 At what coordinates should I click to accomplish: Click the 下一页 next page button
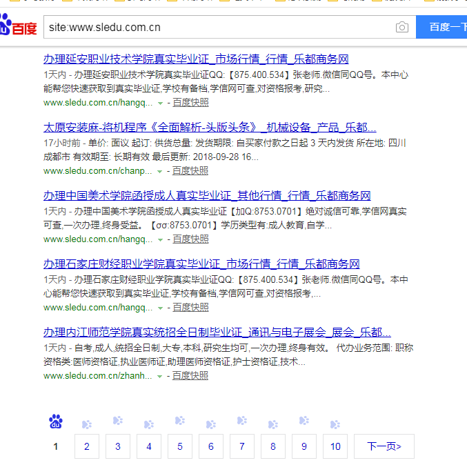pos(384,446)
